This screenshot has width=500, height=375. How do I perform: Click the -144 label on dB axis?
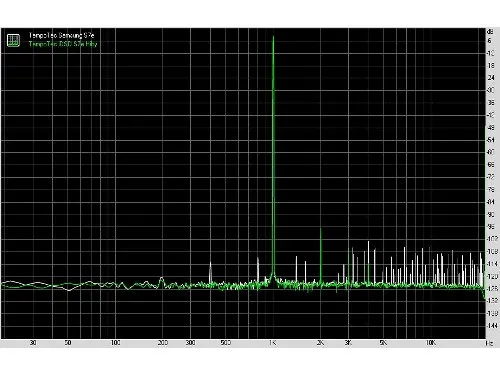492,326
